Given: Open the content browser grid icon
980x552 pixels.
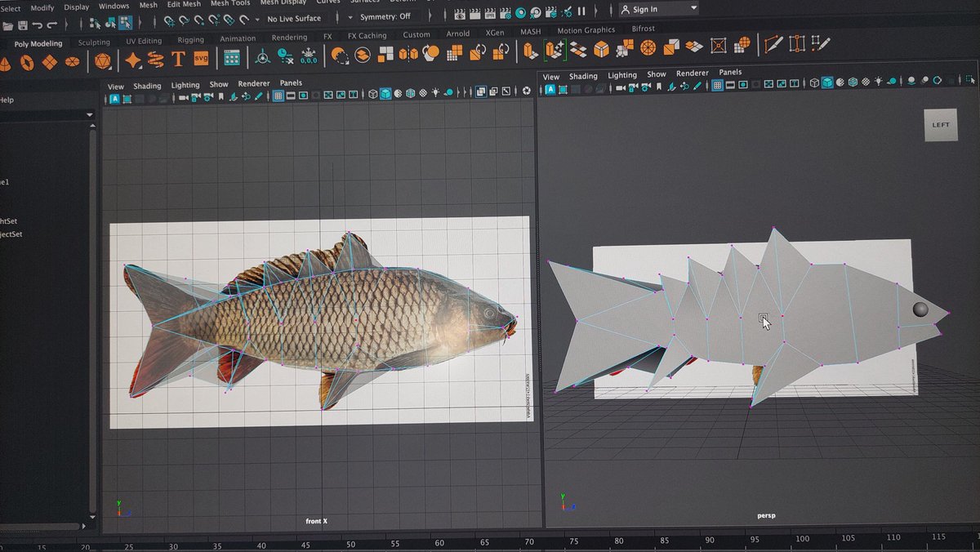Looking at the screenshot, I should pyautogui.click(x=232, y=57).
